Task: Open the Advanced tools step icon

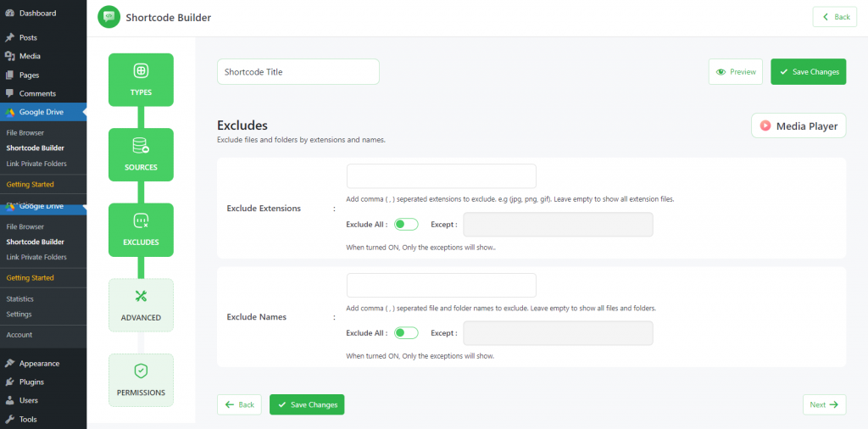Action: [x=141, y=296]
